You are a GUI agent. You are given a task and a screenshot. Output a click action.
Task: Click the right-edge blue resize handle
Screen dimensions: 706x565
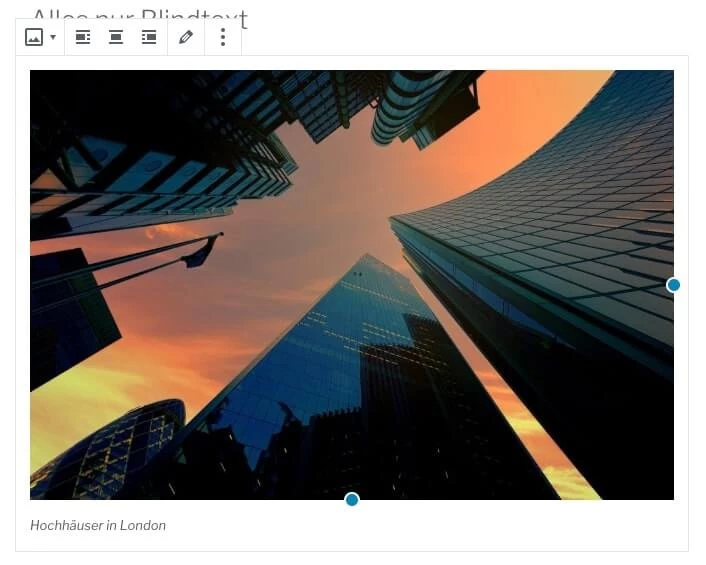pyautogui.click(x=674, y=285)
